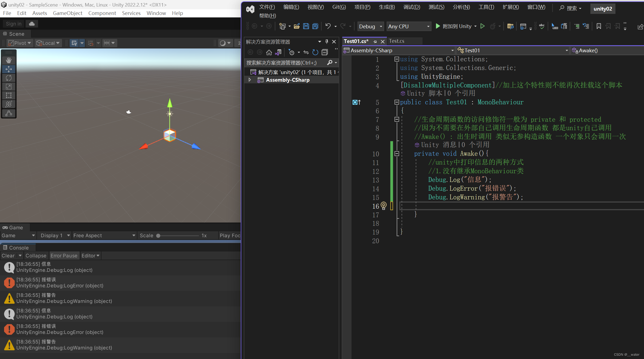Click the Refresh icon in Solution Explorer

point(315,52)
